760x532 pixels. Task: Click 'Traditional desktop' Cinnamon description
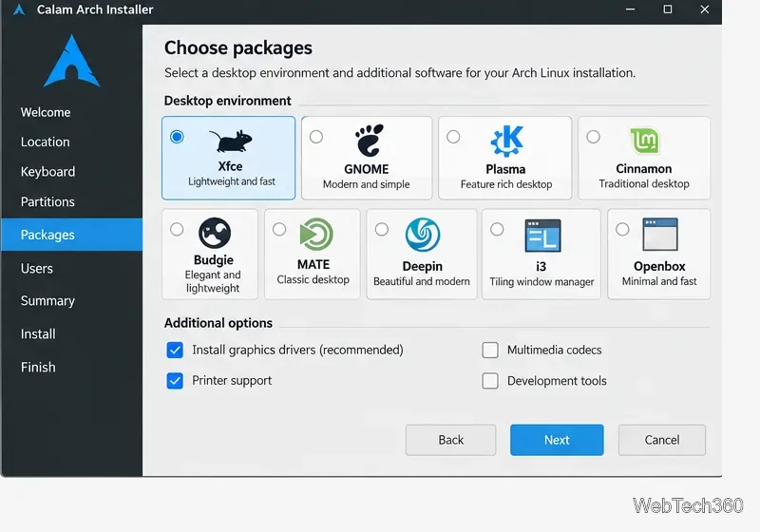pos(644,184)
